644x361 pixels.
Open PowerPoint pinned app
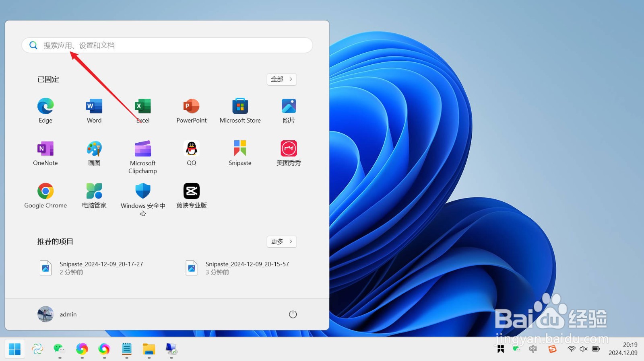tap(192, 111)
